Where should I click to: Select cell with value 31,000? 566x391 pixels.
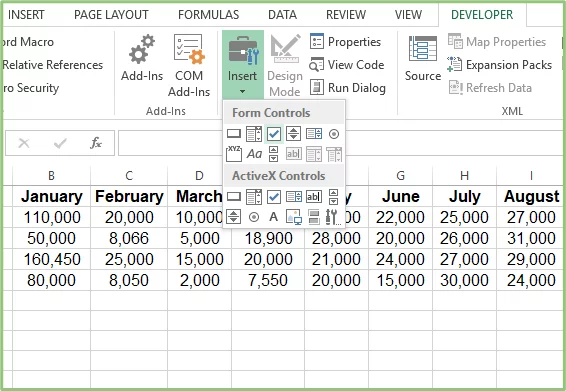(531, 238)
